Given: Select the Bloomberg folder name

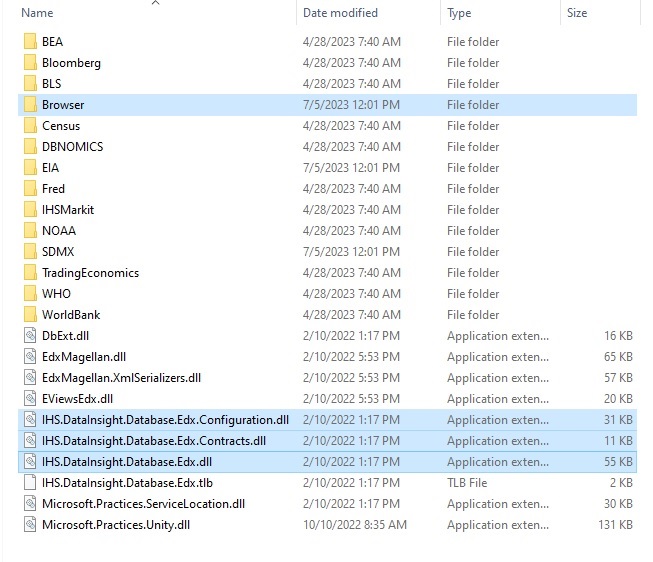Looking at the screenshot, I should pos(71,63).
